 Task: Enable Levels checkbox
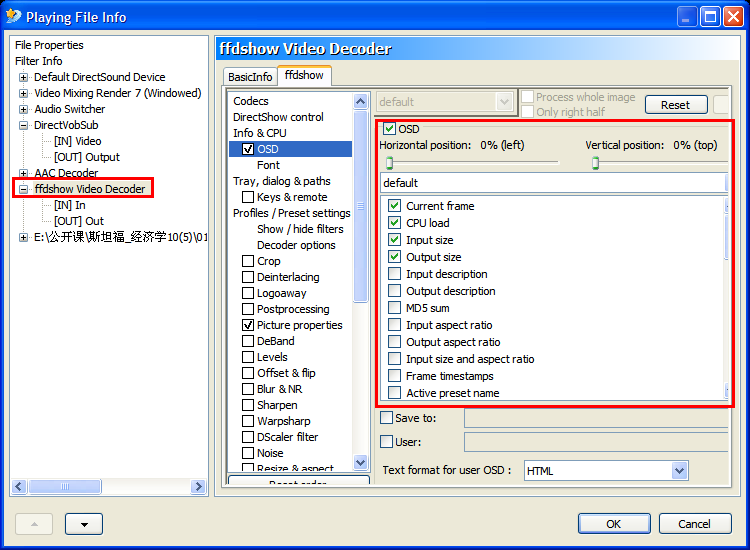(x=248, y=357)
